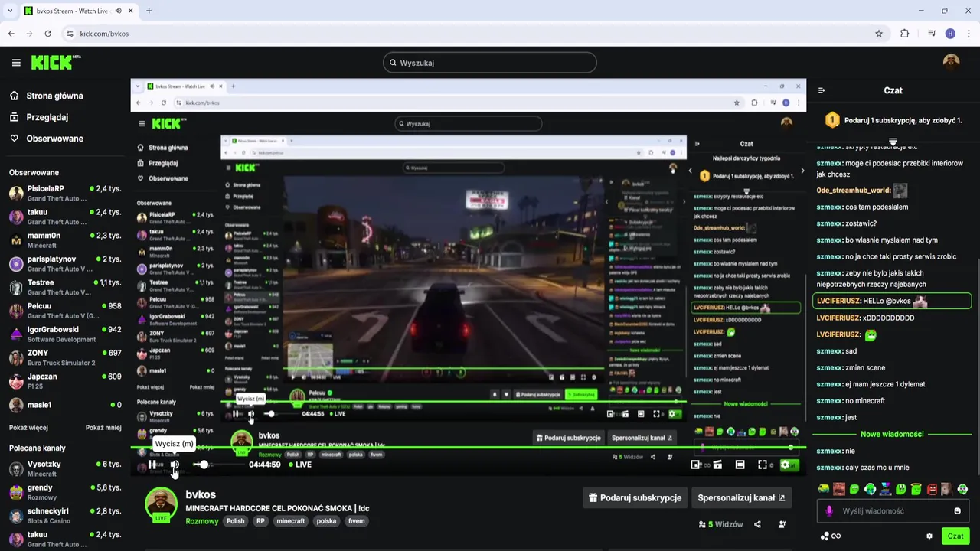This screenshot has width=980, height=551.
Task: Open the PisicelaRP channel in the sidebar
Action: (x=65, y=193)
